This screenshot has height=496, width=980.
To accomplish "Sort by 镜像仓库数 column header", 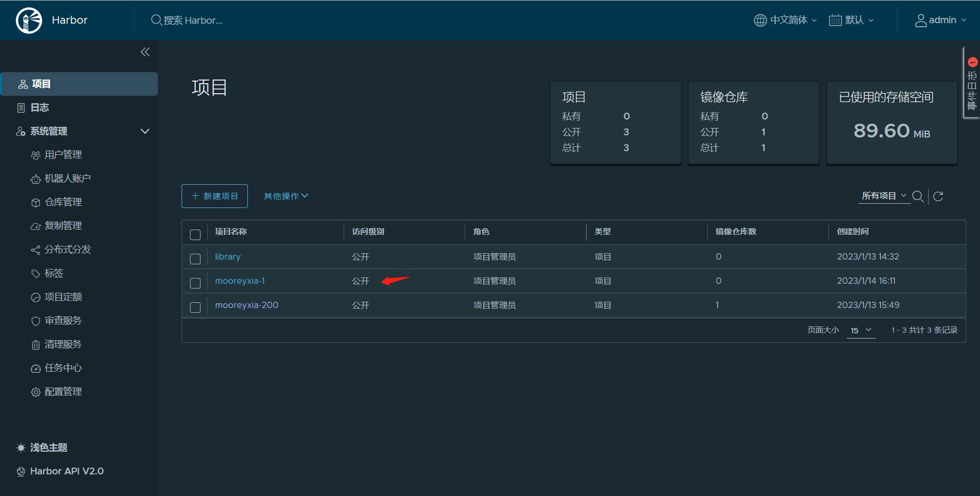I will (736, 232).
